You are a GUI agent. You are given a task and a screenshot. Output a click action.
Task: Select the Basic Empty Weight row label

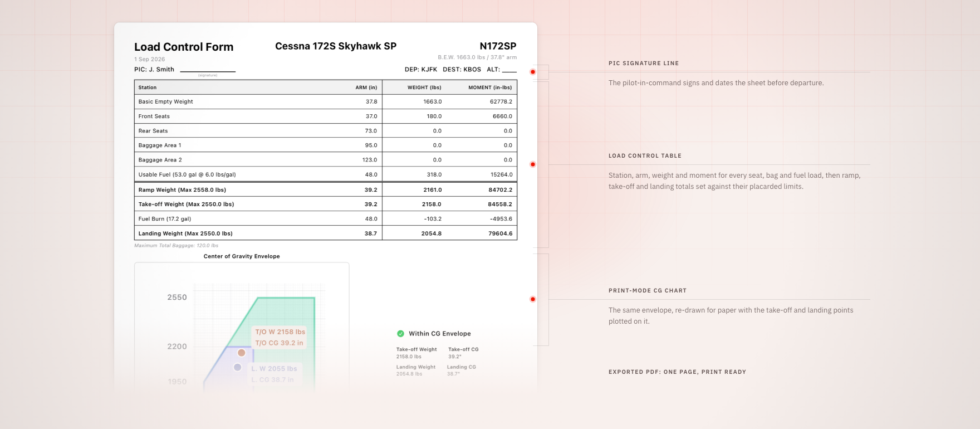click(x=166, y=102)
